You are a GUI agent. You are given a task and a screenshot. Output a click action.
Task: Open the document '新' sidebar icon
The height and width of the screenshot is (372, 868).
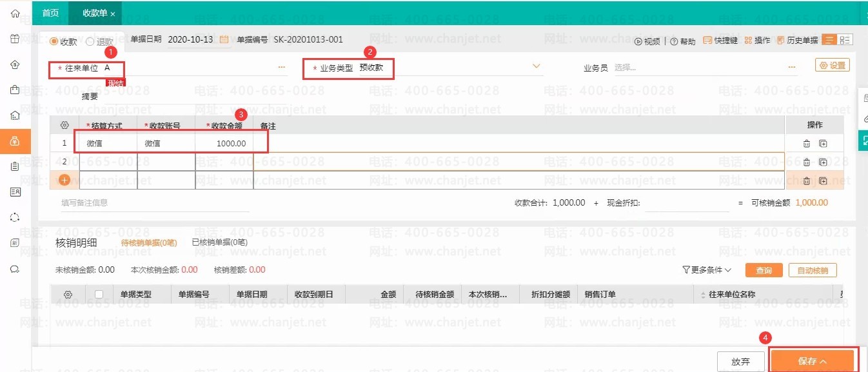[15, 242]
